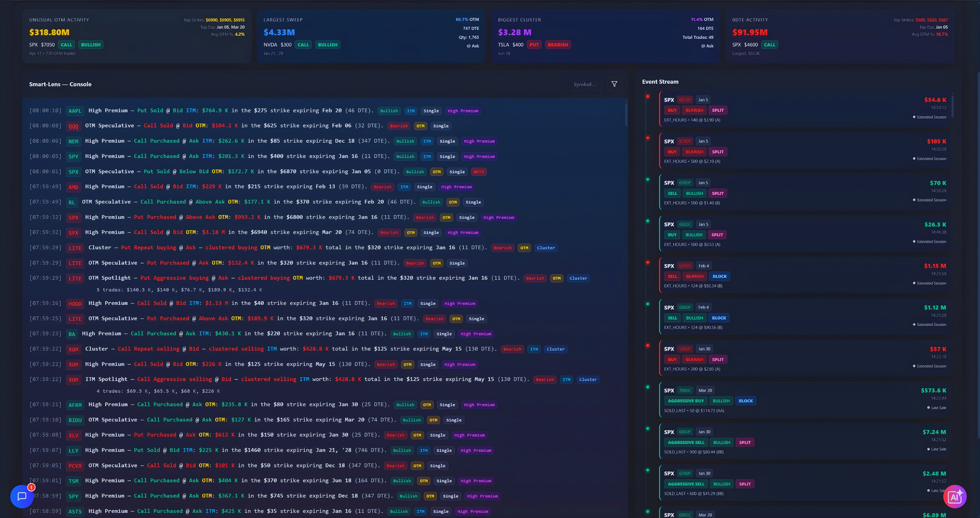This screenshot has height=518, width=980.
Task: Open the 0DTE Activity card
Action: pyautogui.click(x=840, y=36)
